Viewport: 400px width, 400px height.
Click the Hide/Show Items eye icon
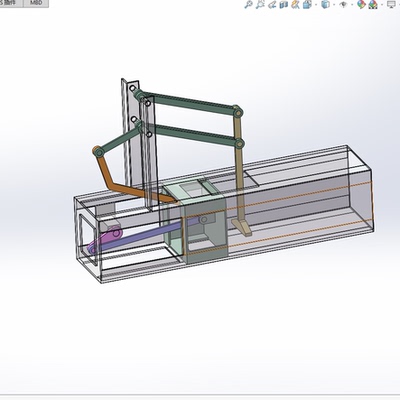(x=343, y=4)
